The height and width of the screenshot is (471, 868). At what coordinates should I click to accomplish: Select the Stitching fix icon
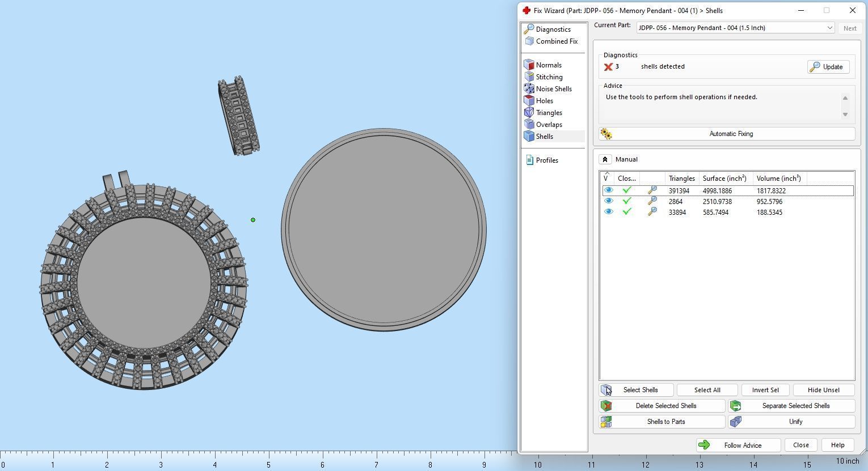coord(529,77)
